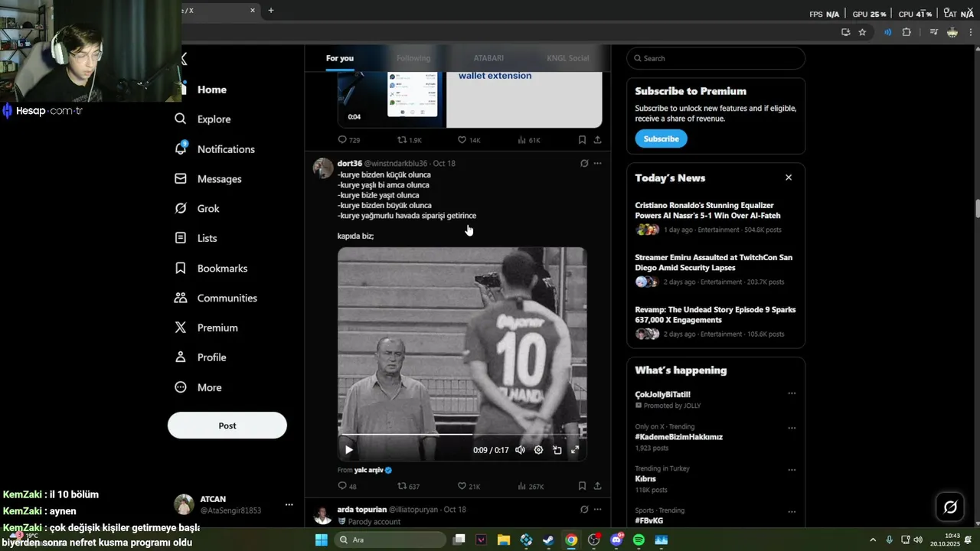Open the Notifications bell icon
The width and height of the screenshot is (980, 551).
coord(181,148)
